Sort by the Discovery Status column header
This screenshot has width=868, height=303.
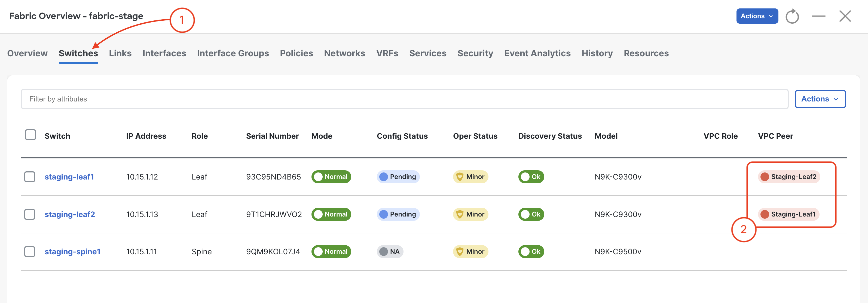550,136
